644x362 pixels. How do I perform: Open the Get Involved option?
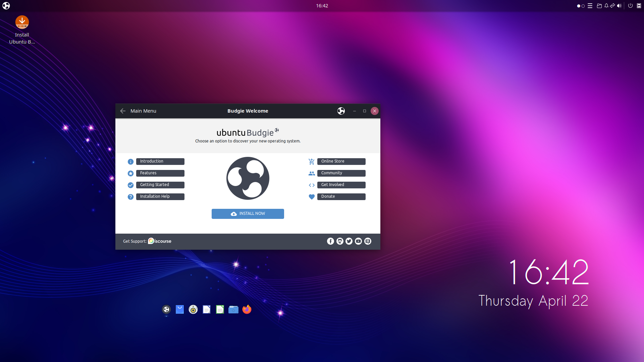(x=341, y=185)
